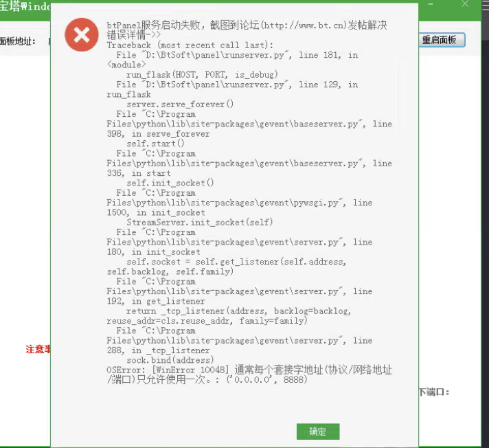Image resolution: width=489 pixels, height=448 pixels.
Task: Click the red 注意事 notice text
Action: point(38,349)
